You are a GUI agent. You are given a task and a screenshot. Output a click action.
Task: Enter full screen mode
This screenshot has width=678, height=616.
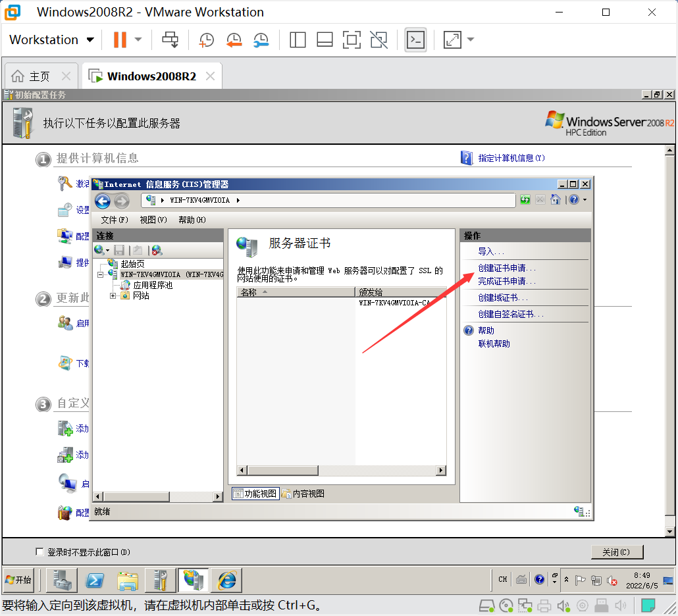(x=352, y=39)
